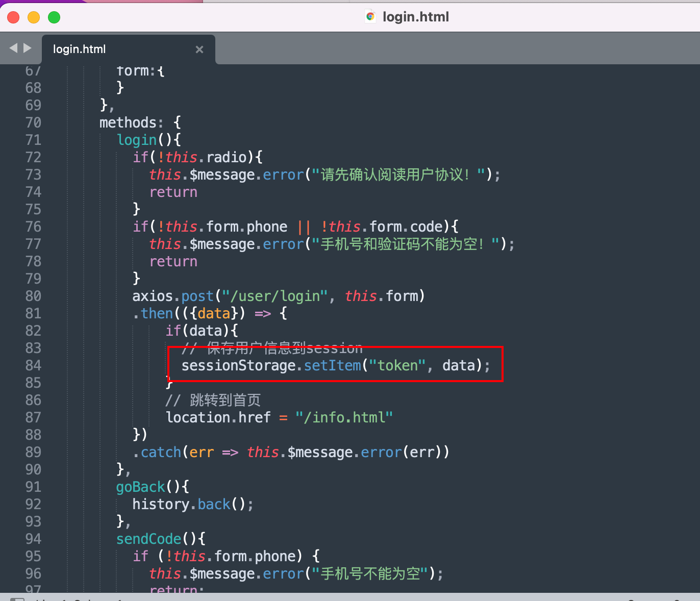Go to the next tab with the right arrow
The image size is (700, 601).
pos(28,48)
